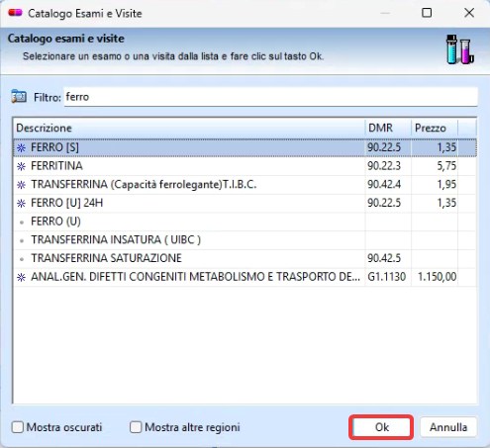Click the asterisk icon next to FERRO [S]

(21, 147)
